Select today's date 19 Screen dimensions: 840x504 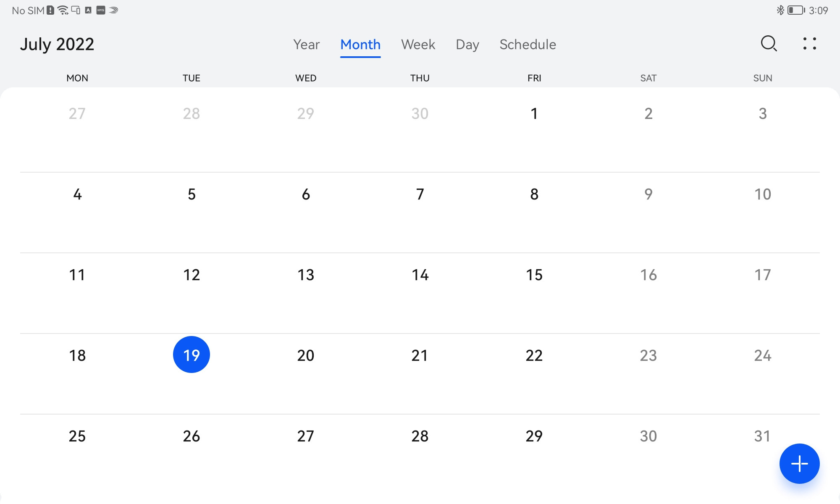tap(192, 355)
